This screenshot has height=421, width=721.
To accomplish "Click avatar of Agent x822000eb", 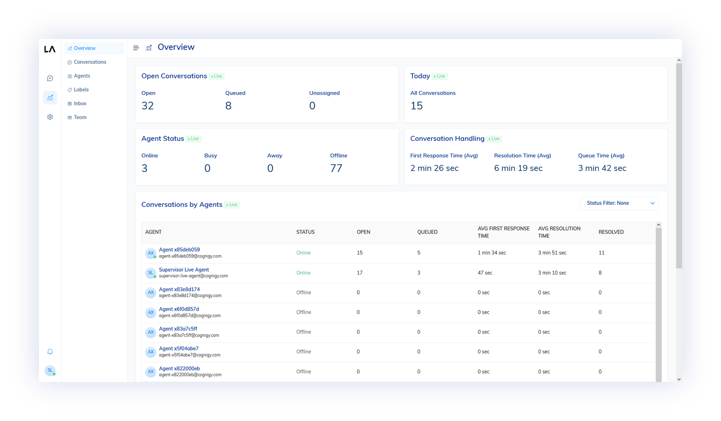I will point(150,372).
